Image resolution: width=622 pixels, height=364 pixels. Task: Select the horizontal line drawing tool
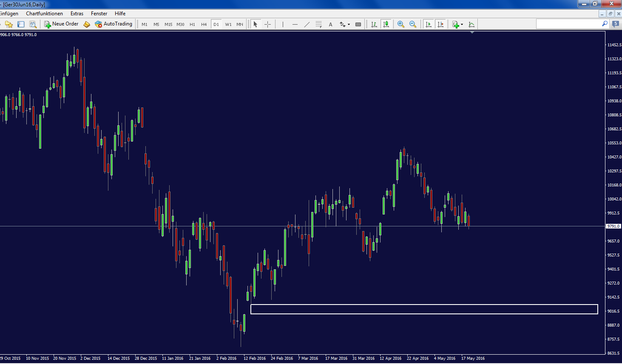[x=295, y=24]
